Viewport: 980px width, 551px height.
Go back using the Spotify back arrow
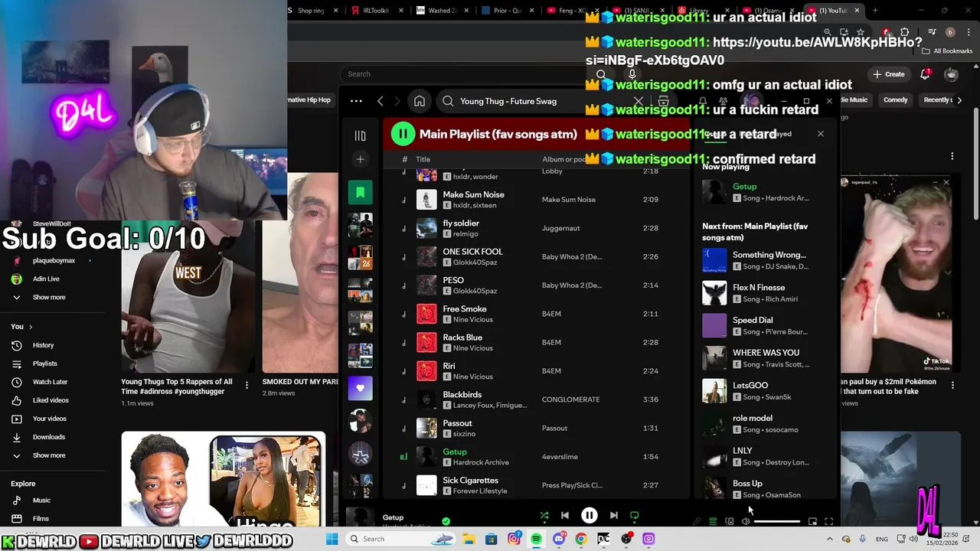click(381, 101)
